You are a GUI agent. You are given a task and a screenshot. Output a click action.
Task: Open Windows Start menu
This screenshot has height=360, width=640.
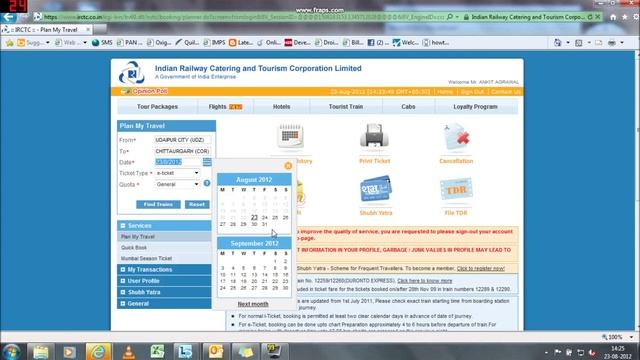[11, 351]
